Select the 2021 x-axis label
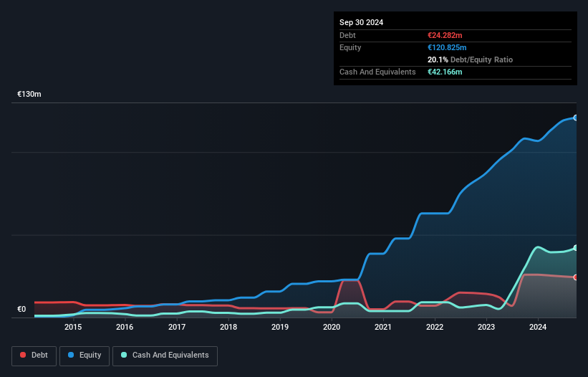The image size is (588, 377). point(383,327)
